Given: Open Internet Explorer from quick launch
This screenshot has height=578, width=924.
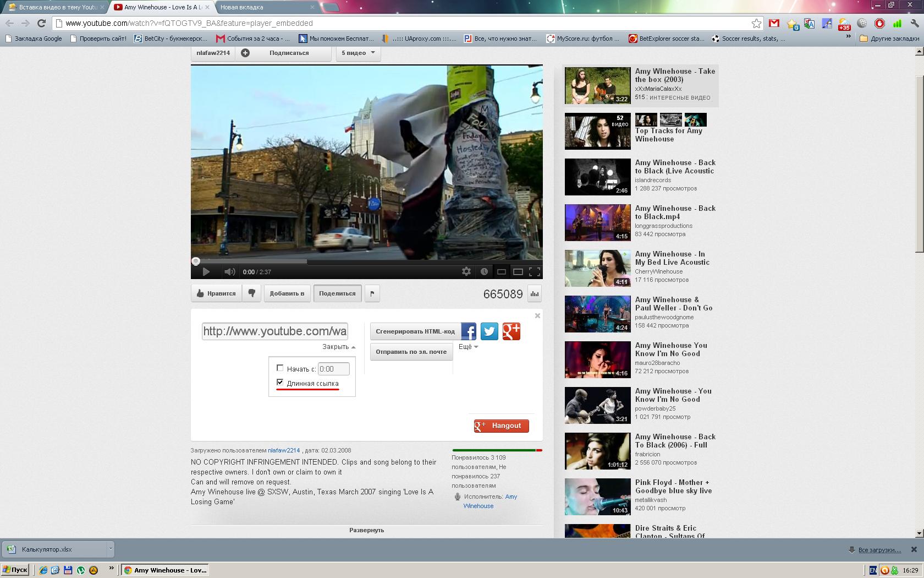Looking at the screenshot, I should (43, 570).
